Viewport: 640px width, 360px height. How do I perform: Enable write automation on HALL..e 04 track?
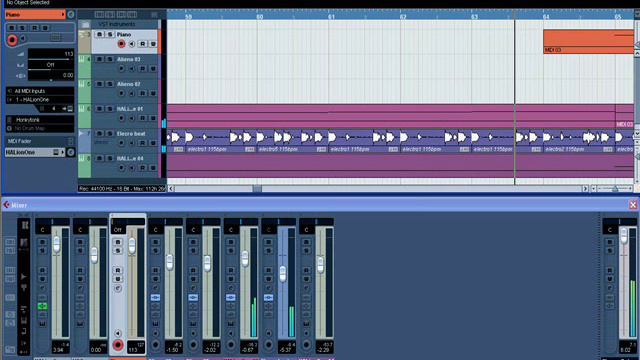tap(153, 168)
